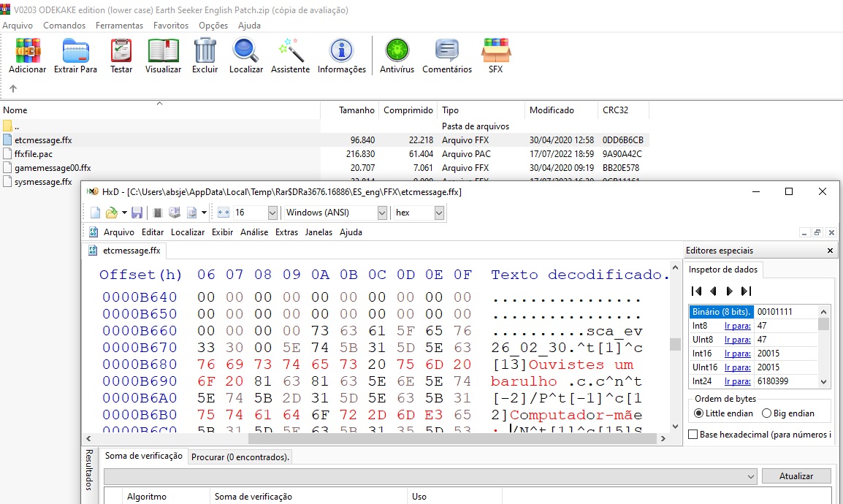Click the Open disk image icon in HxD
843x504 pixels.
pyautogui.click(x=191, y=213)
